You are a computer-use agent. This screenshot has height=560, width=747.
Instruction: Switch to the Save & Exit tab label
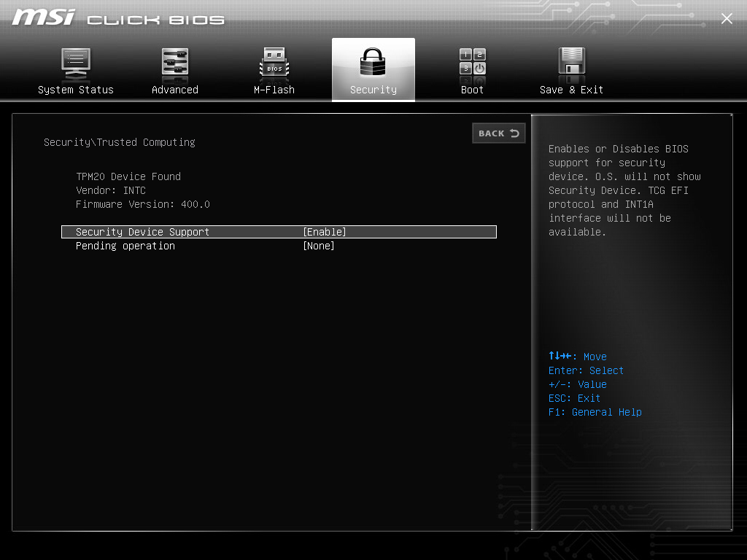[572, 90]
